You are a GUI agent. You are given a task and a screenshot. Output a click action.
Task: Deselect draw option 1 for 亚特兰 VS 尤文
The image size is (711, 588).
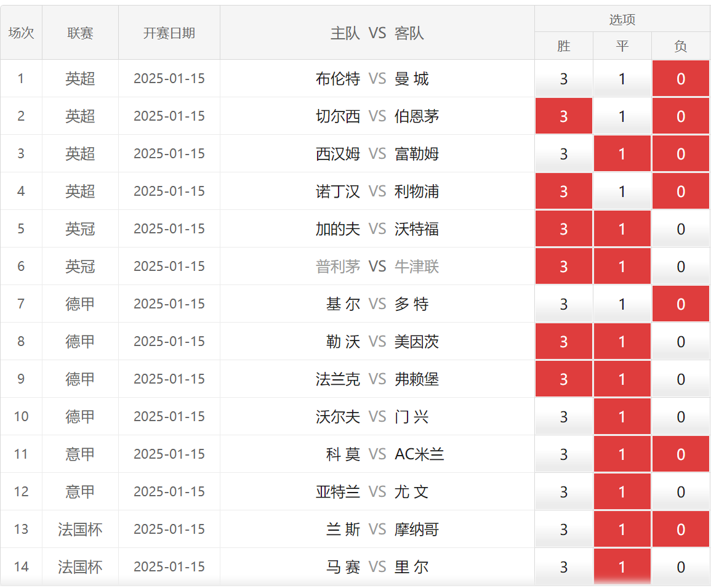pos(622,491)
